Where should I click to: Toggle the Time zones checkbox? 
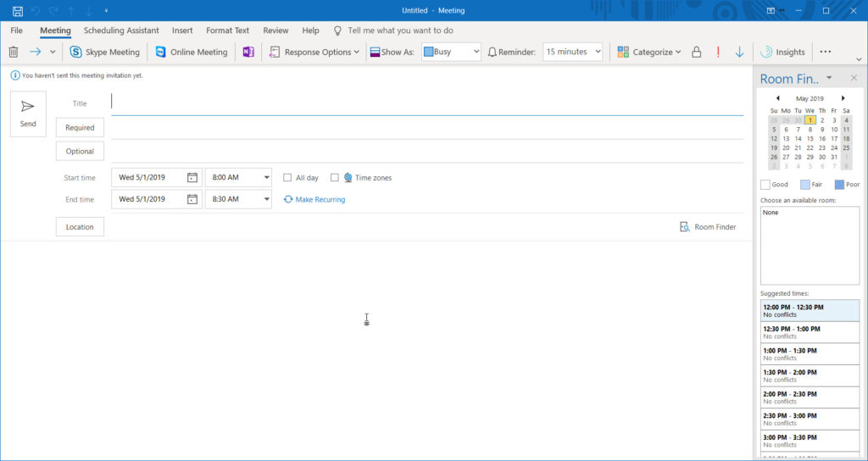click(335, 178)
